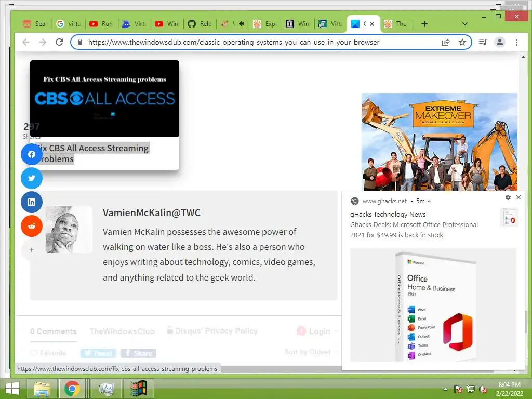
Task: Open the Windows Start button
Action: [12, 389]
